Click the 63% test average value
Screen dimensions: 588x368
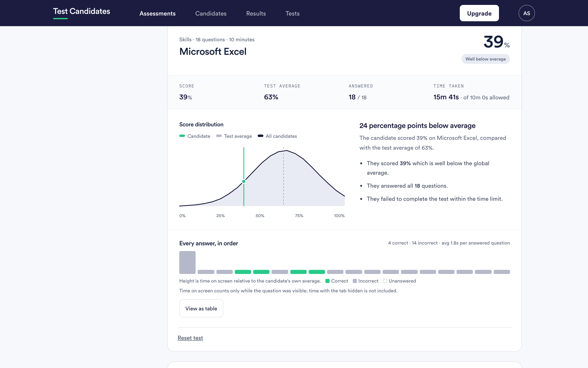coord(271,97)
